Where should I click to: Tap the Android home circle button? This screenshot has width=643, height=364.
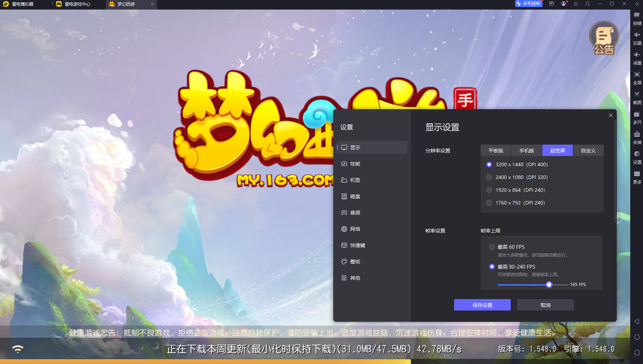click(637, 337)
